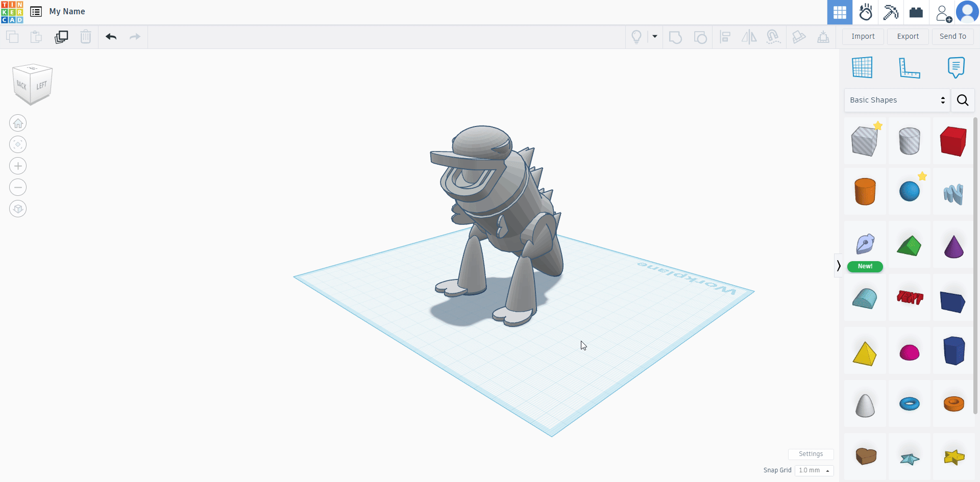Select the Workplane tool

click(862, 67)
